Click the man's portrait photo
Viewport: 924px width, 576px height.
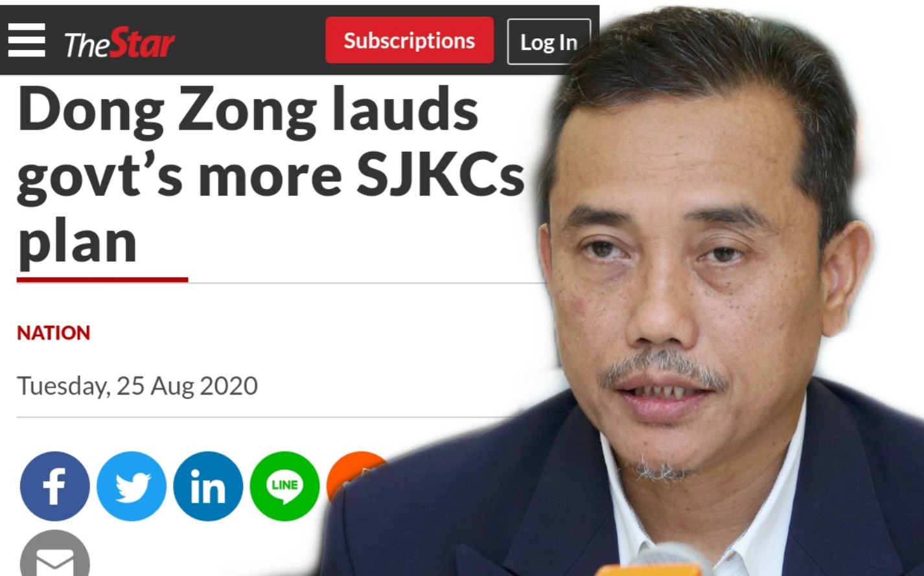680,292
